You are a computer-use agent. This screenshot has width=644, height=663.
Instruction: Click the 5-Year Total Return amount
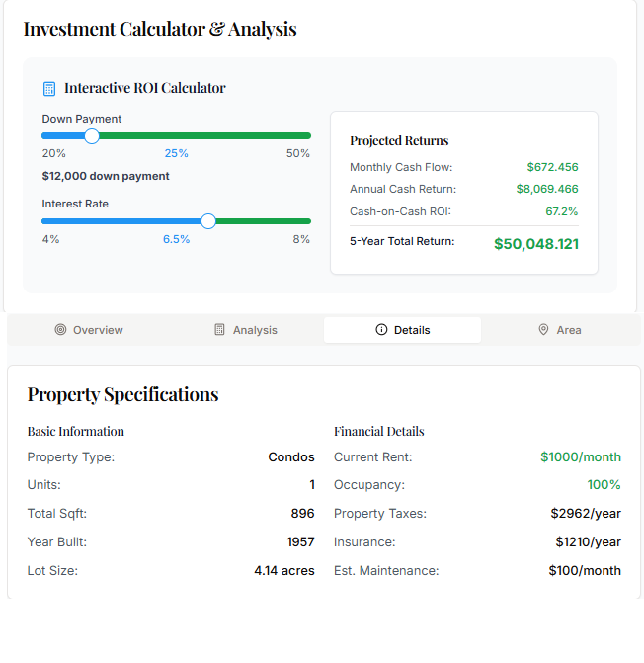click(535, 244)
